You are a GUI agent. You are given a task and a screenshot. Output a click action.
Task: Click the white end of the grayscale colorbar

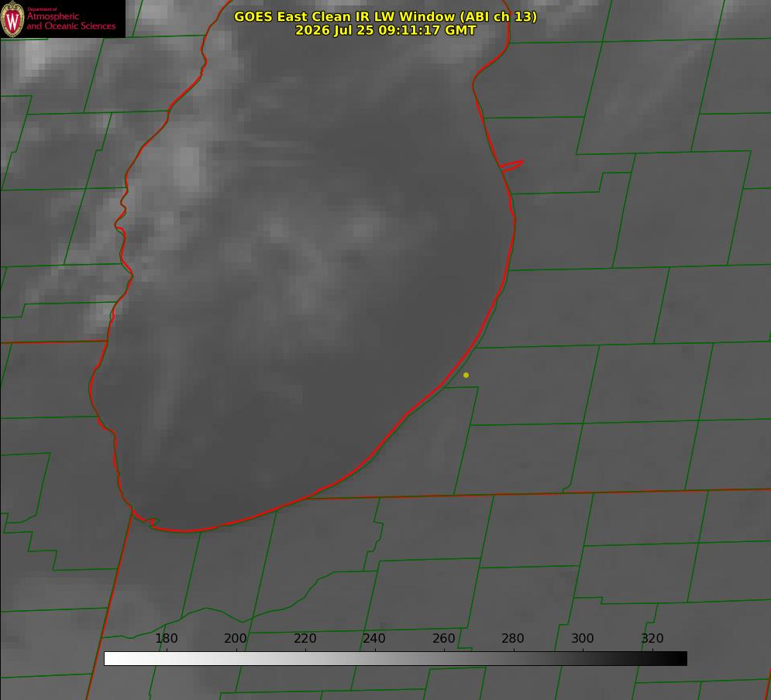tap(113, 658)
